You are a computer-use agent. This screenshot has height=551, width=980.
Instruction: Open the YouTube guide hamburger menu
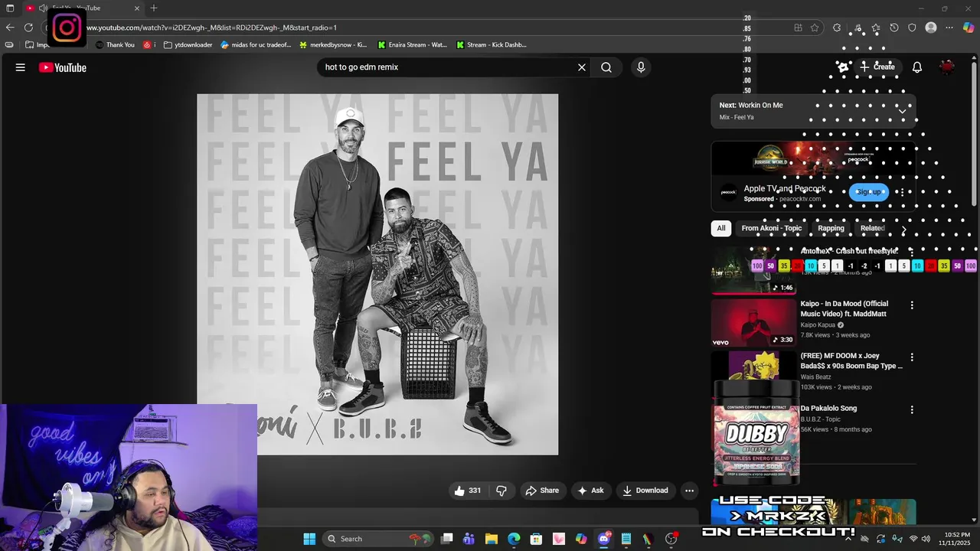[21, 67]
